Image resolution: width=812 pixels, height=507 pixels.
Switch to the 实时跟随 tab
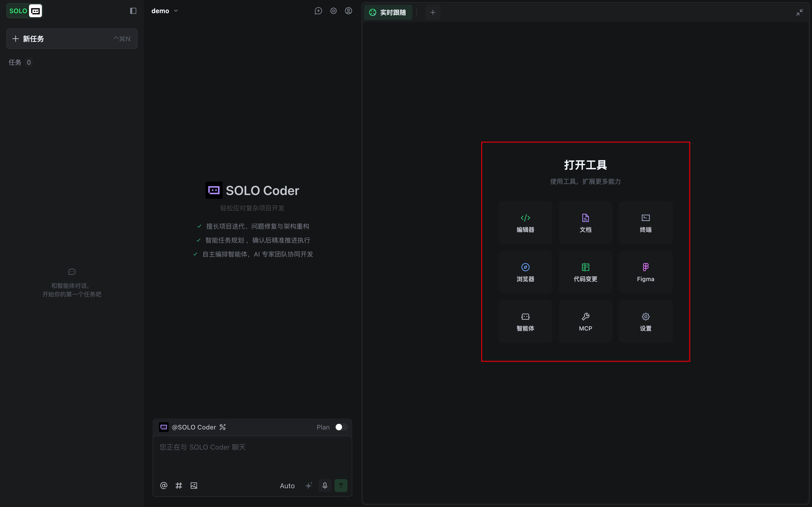(x=388, y=12)
